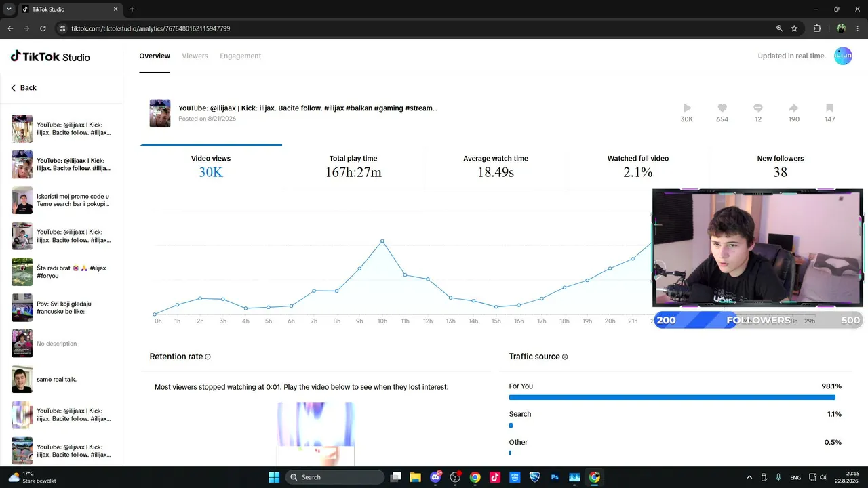The width and height of the screenshot is (868, 488).
Task: Click the info icon next to Traffic source
Action: click(565, 357)
